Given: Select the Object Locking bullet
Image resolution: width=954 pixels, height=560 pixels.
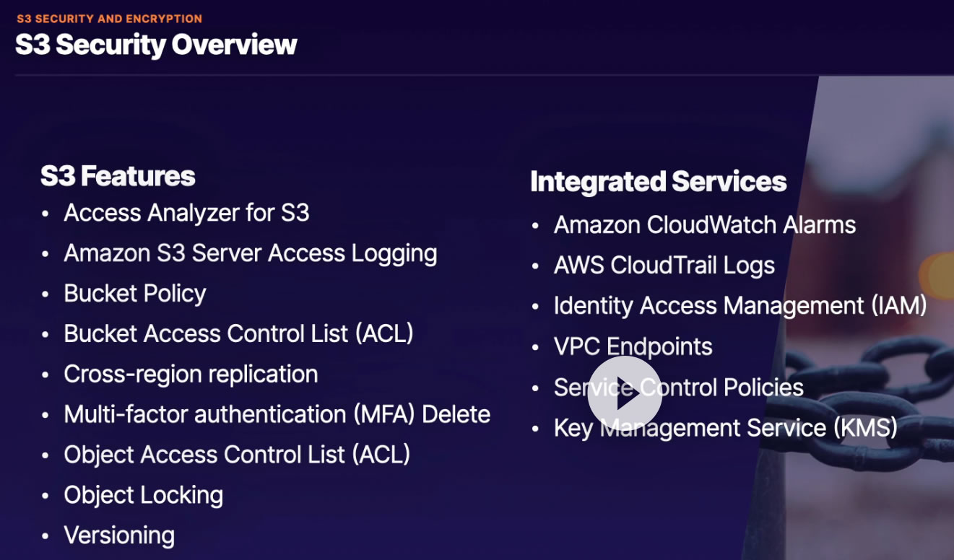Looking at the screenshot, I should click(143, 495).
